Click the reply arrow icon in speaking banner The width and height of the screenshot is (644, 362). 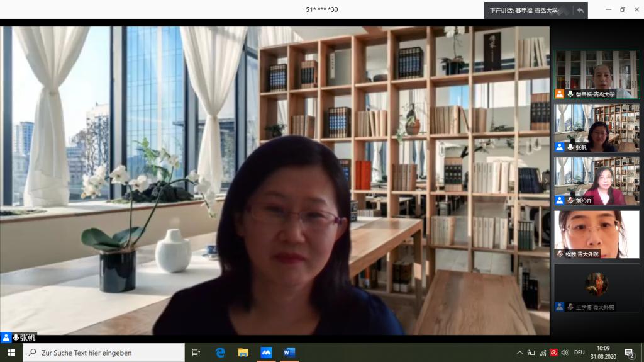580,10
